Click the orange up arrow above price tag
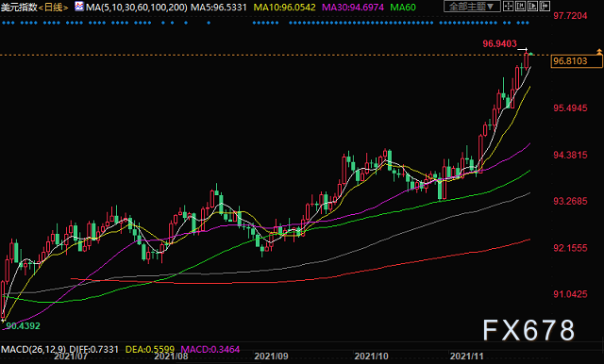 [599, 51]
